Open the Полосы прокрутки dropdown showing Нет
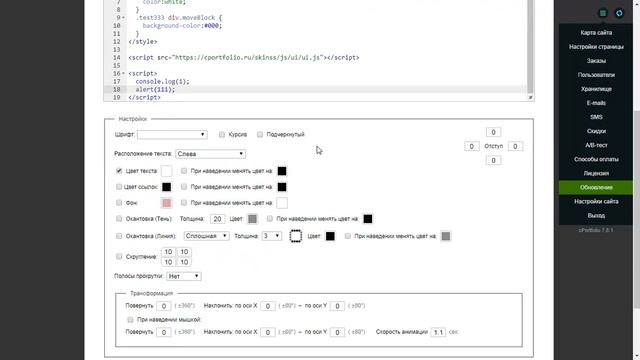 coord(184,276)
